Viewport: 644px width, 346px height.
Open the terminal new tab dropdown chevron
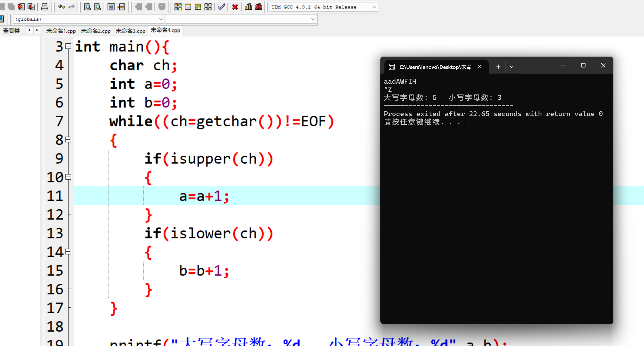pos(512,67)
